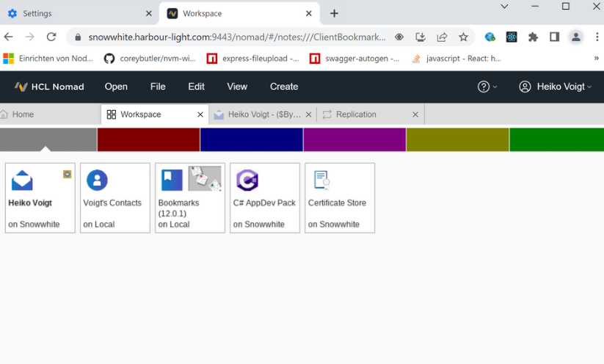The image size is (604, 364).
Task: Select the green workspace page tab
Action: (x=556, y=139)
